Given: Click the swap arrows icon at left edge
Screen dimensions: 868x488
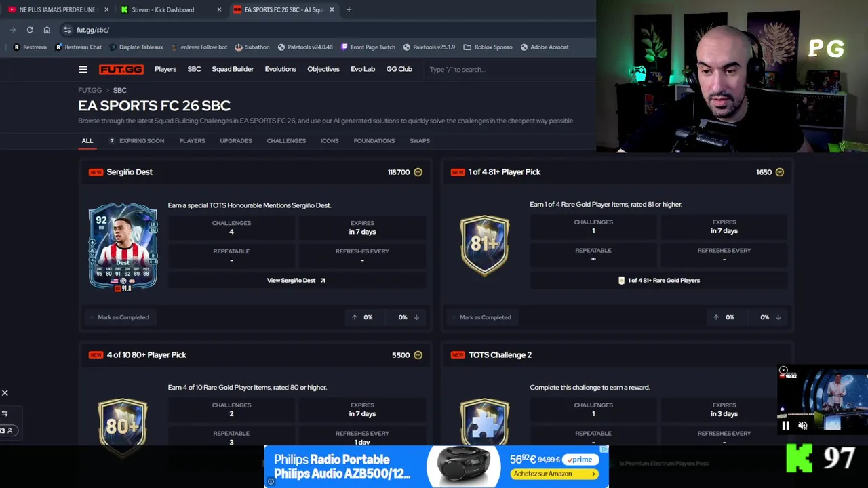Looking at the screenshot, I should [5, 413].
